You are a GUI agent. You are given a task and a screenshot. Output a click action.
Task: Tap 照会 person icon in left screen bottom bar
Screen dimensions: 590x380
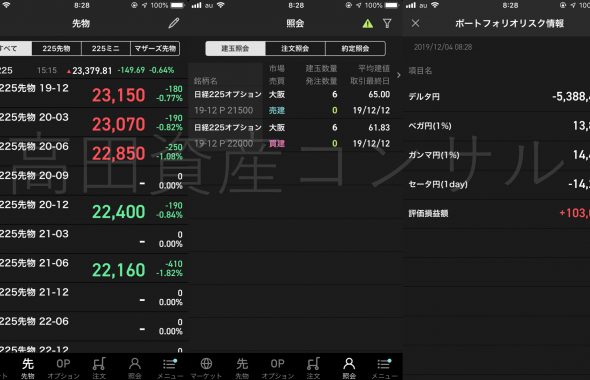[x=135, y=368]
